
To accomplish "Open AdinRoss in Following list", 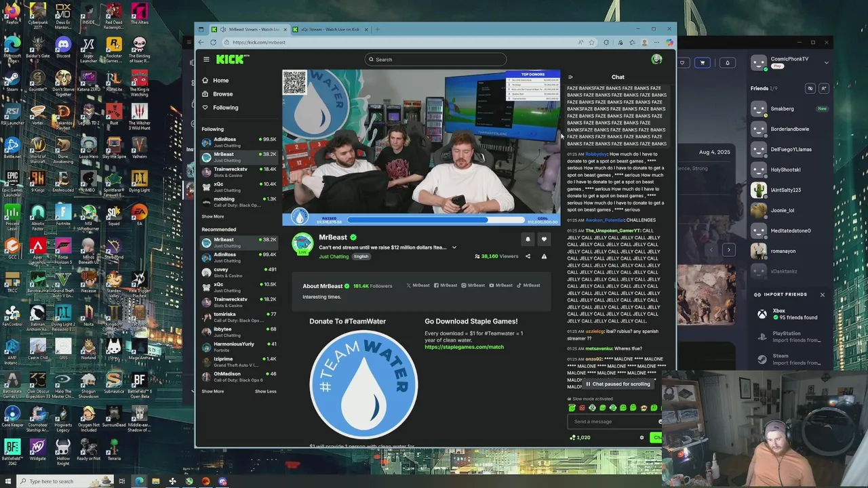I will (x=238, y=142).
